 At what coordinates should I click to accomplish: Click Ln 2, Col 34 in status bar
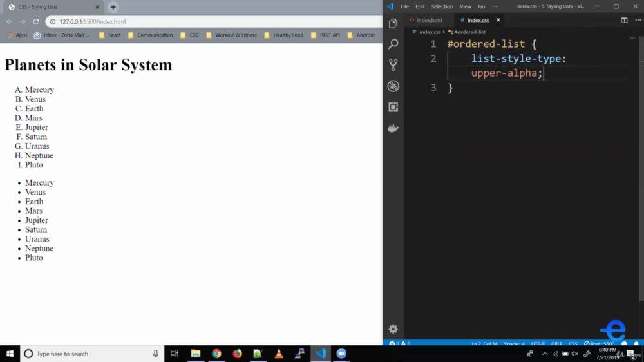tap(484, 343)
